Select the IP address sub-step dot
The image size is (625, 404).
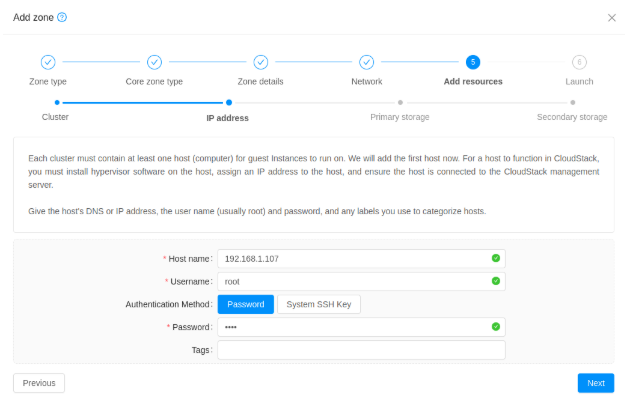pos(229,103)
